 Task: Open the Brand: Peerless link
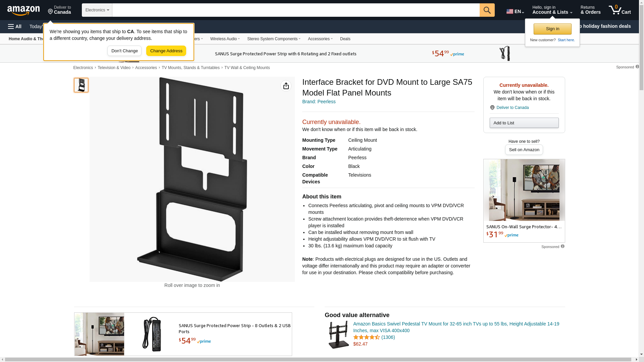pyautogui.click(x=319, y=102)
